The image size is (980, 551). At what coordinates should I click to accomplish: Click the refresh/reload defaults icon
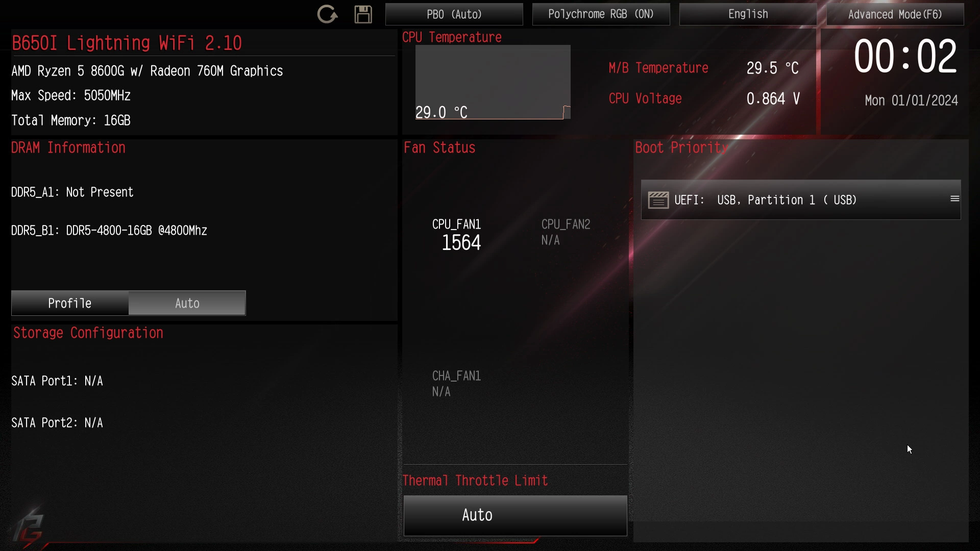coord(327,14)
